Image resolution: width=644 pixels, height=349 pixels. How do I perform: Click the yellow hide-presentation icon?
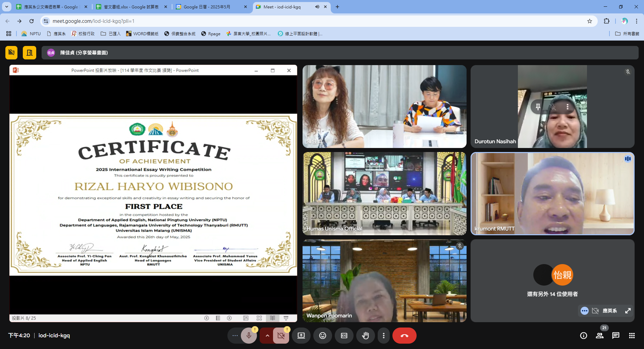click(x=11, y=53)
